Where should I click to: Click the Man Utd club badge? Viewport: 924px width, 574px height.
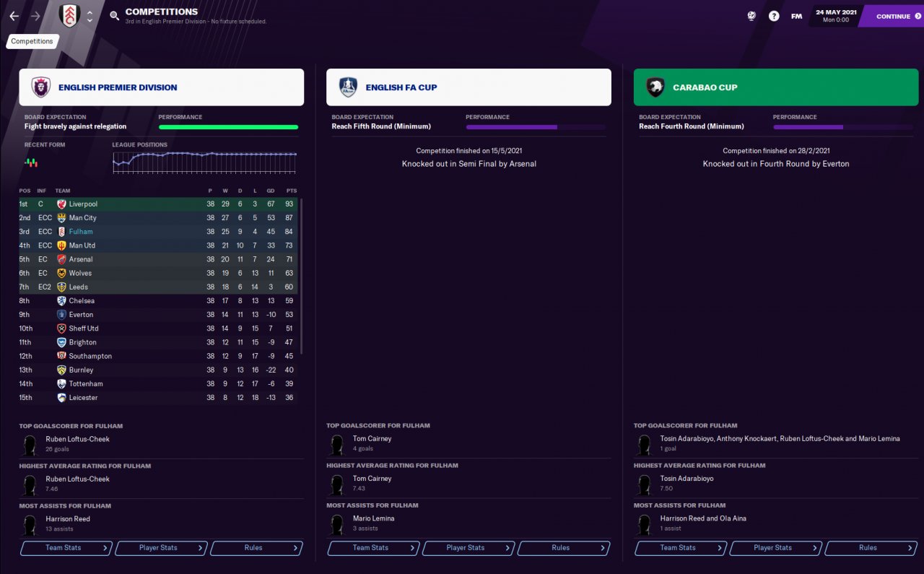coord(61,245)
